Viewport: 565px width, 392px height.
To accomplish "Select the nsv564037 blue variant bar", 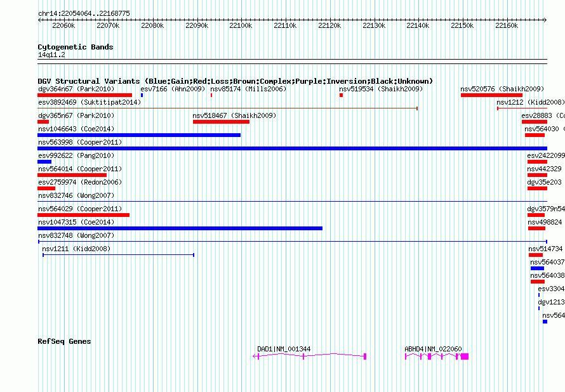I will tap(537, 268).
